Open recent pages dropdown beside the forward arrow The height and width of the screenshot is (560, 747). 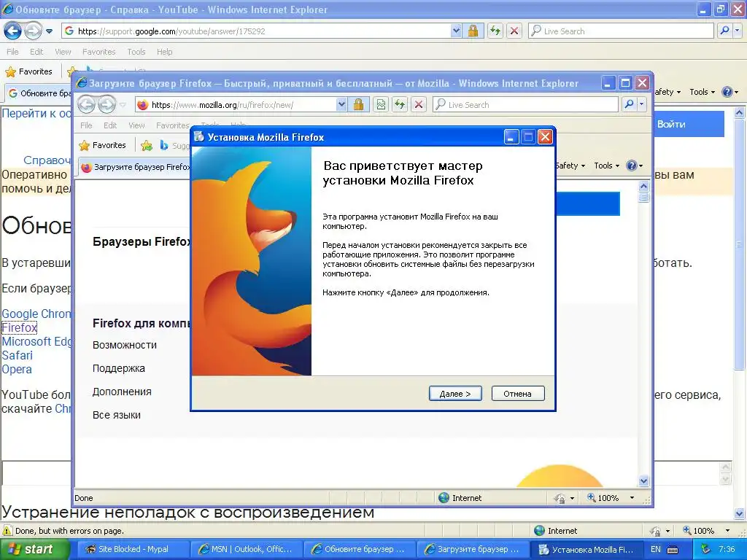[x=49, y=31]
